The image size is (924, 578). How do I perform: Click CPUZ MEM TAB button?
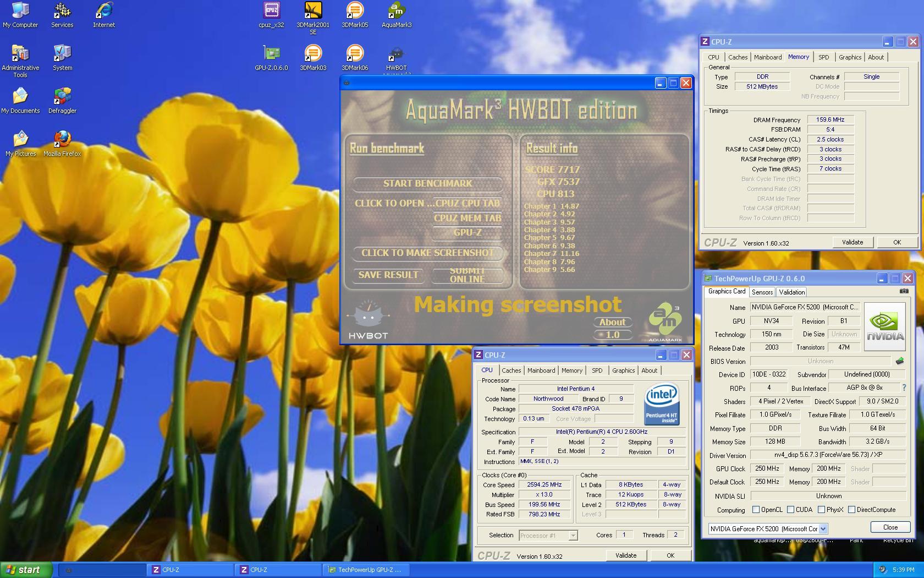[468, 218]
